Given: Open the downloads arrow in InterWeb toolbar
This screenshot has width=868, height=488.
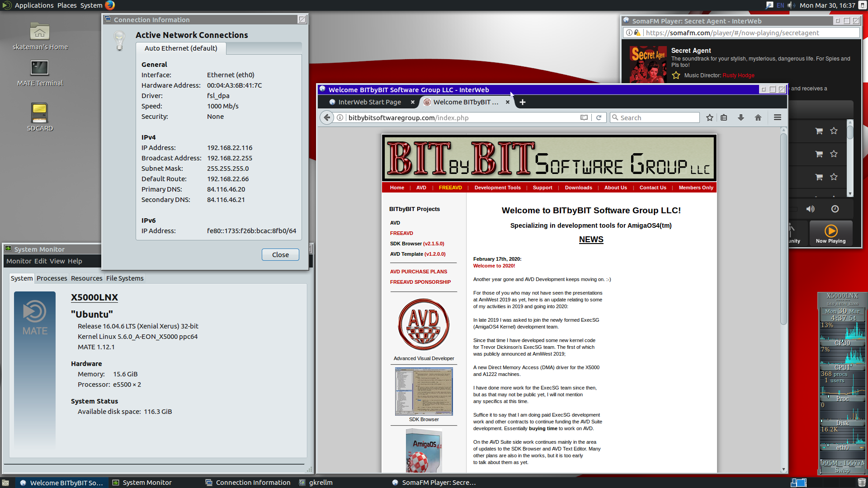Looking at the screenshot, I should click(741, 117).
